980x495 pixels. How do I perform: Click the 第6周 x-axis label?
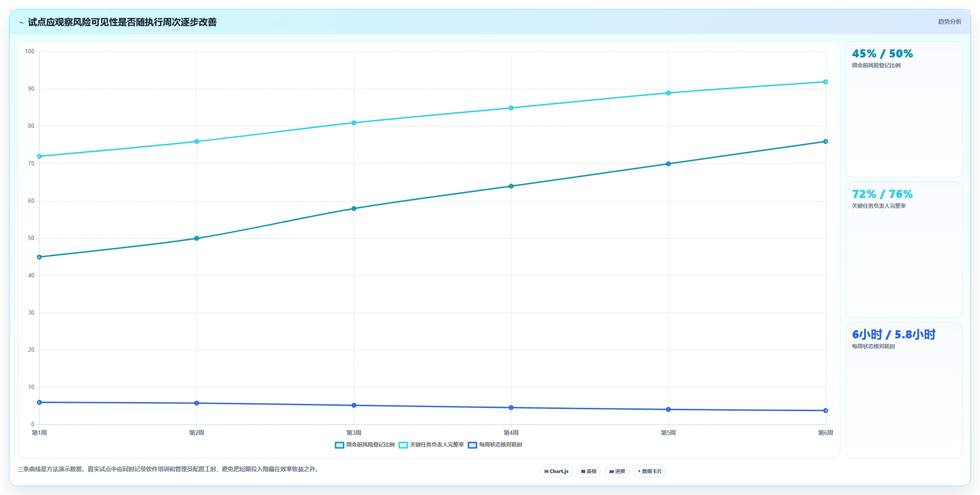pyautogui.click(x=825, y=433)
